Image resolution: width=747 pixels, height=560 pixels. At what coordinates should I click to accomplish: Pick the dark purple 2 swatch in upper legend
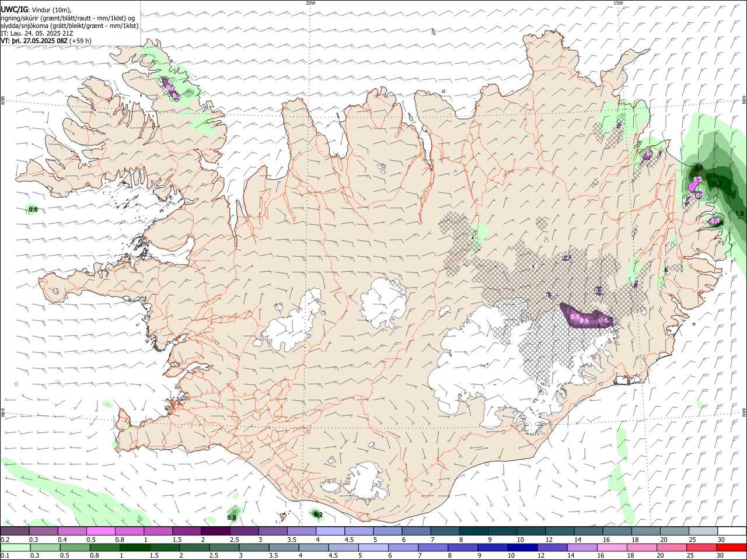pos(215,531)
